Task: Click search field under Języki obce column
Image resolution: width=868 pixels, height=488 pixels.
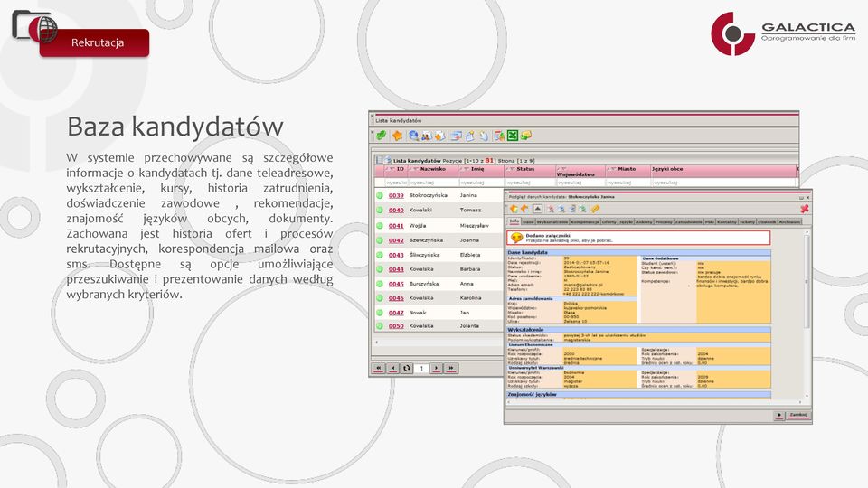Action: pyautogui.click(x=723, y=182)
